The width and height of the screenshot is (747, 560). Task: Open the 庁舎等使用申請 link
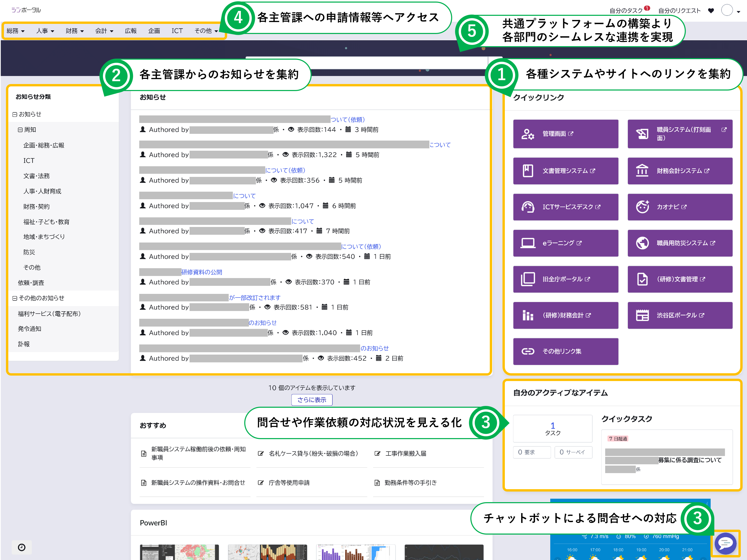[289, 483]
